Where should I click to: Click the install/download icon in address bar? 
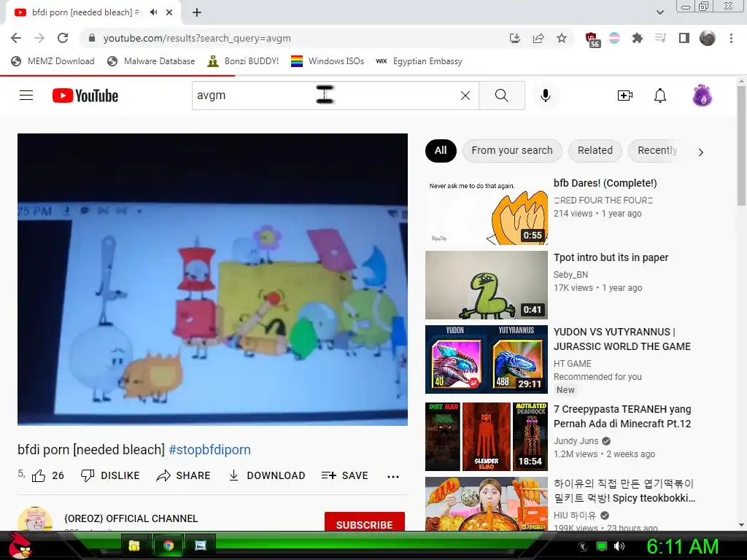[514, 38]
